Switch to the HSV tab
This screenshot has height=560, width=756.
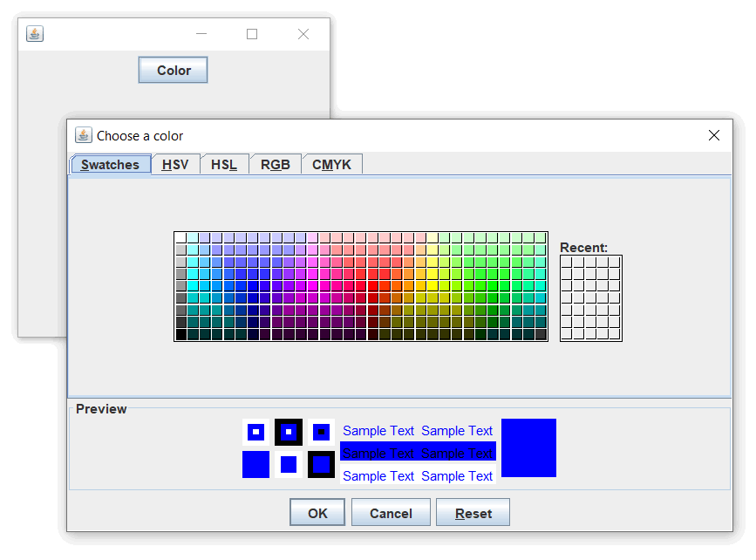[x=175, y=164]
